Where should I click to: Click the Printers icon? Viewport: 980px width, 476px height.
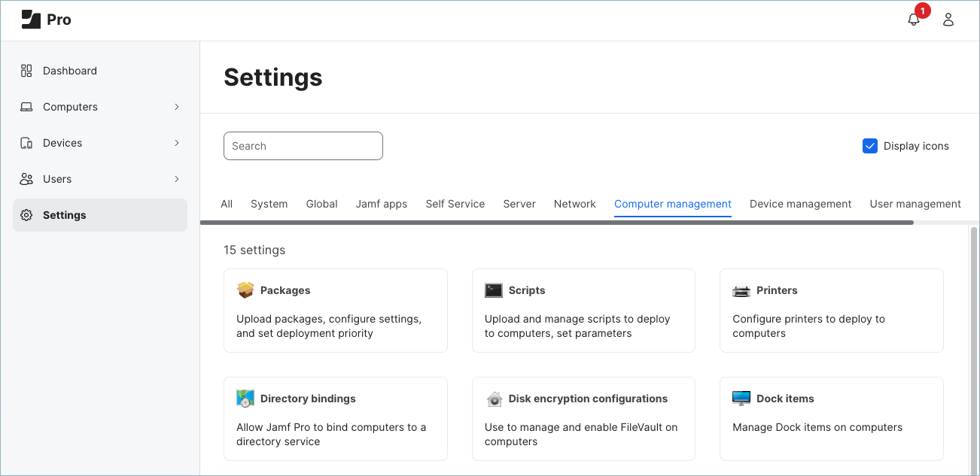point(741,290)
